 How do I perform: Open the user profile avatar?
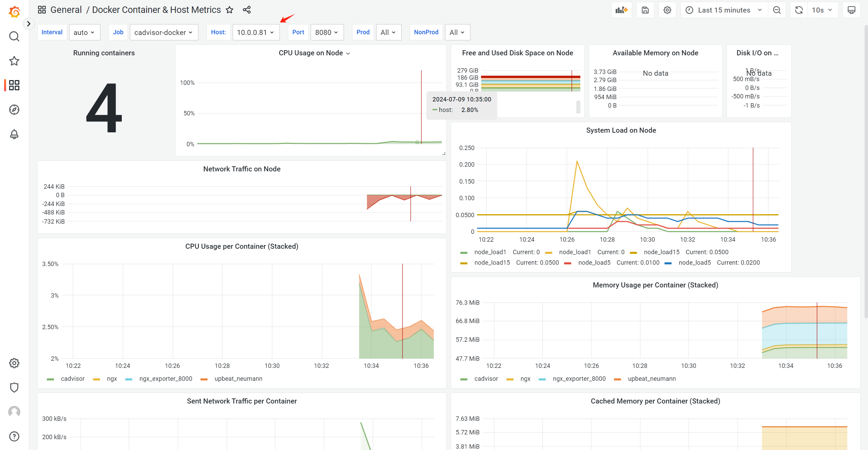[x=14, y=412]
